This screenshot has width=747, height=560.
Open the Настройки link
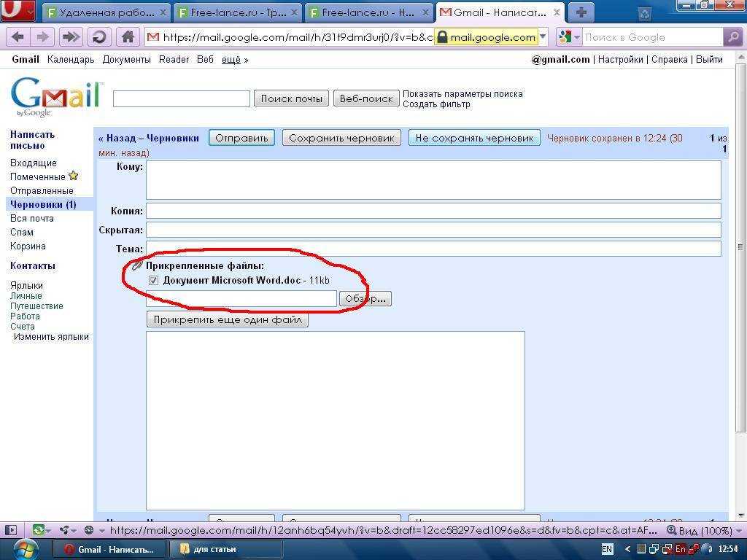tap(620, 60)
